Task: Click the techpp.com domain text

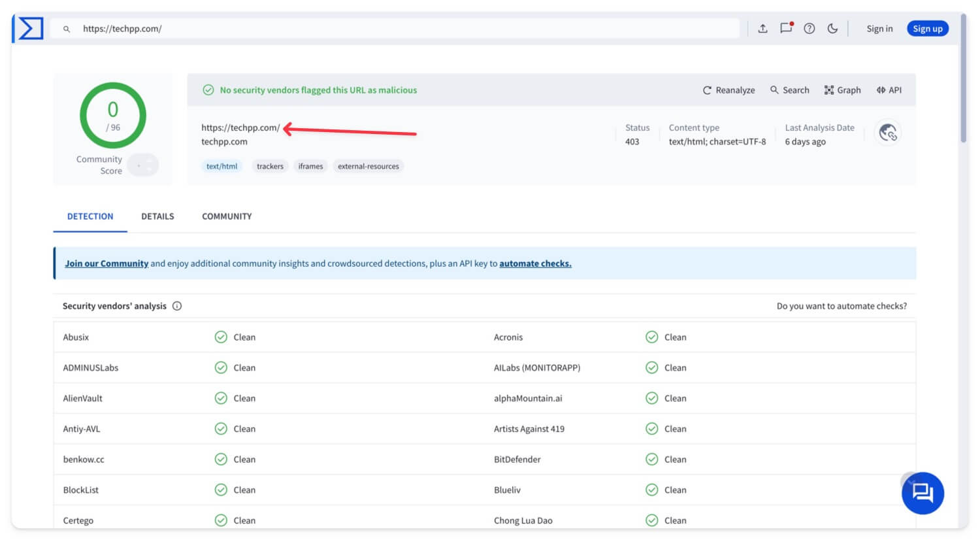Action: point(224,142)
